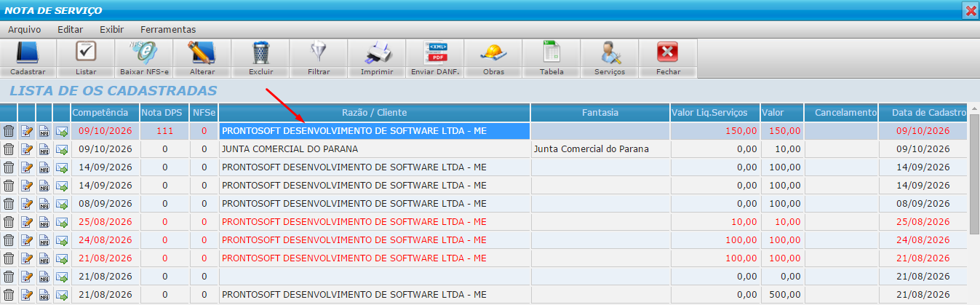Click the Valor column header
Image resolution: width=980 pixels, height=305 pixels.
(x=782, y=113)
